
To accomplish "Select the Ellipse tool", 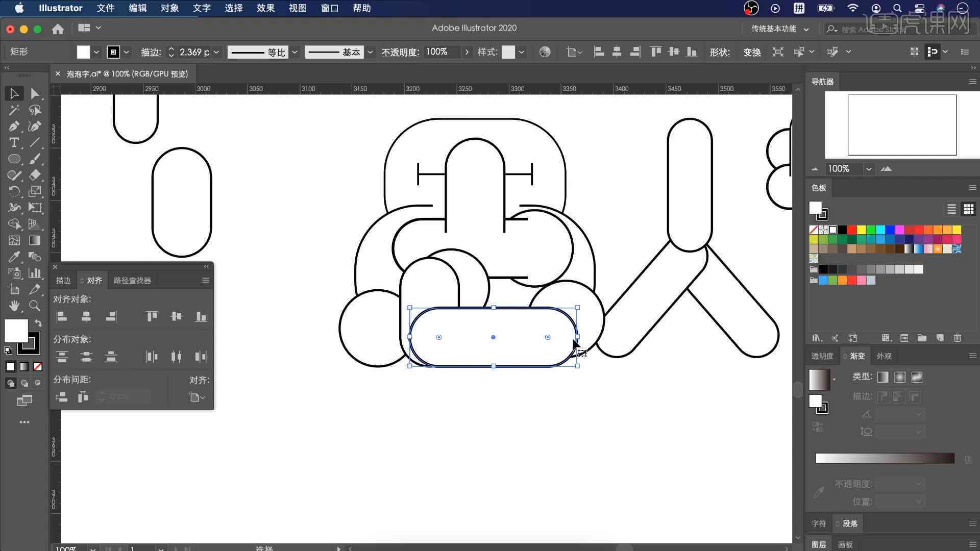I will click(x=14, y=159).
